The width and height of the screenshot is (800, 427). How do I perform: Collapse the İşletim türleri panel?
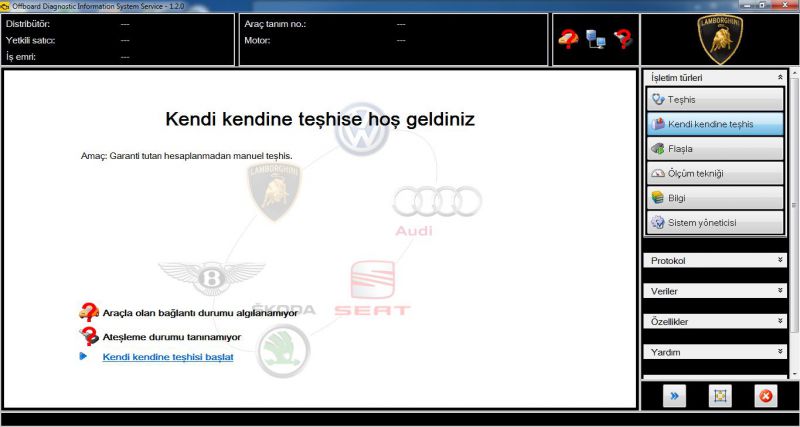pos(780,77)
